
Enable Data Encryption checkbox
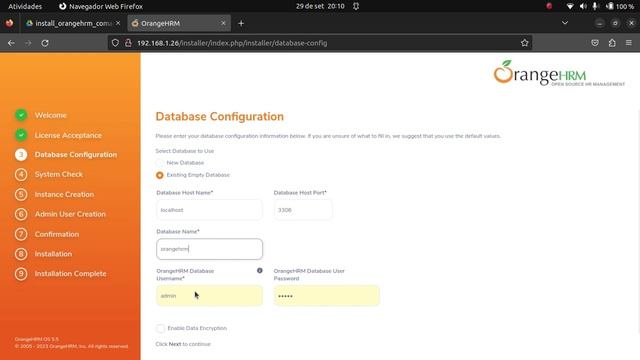pyautogui.click(x=160, y=328)
